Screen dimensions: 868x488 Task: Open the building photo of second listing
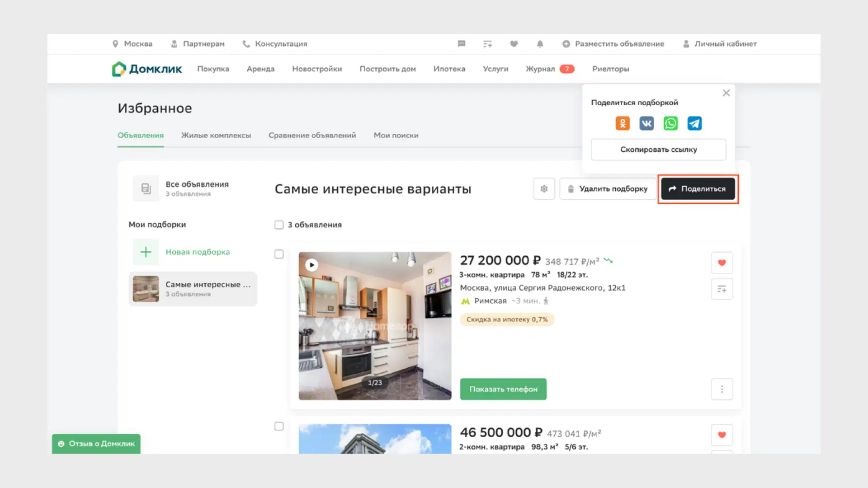(375, 439)
